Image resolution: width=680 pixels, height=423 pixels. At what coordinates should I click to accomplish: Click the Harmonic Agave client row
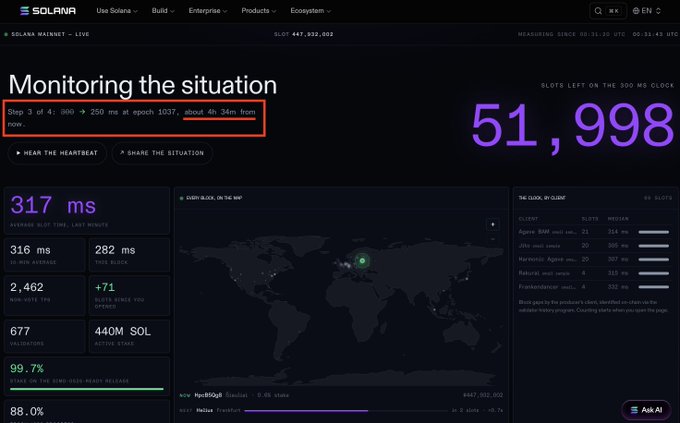(594, 259)
